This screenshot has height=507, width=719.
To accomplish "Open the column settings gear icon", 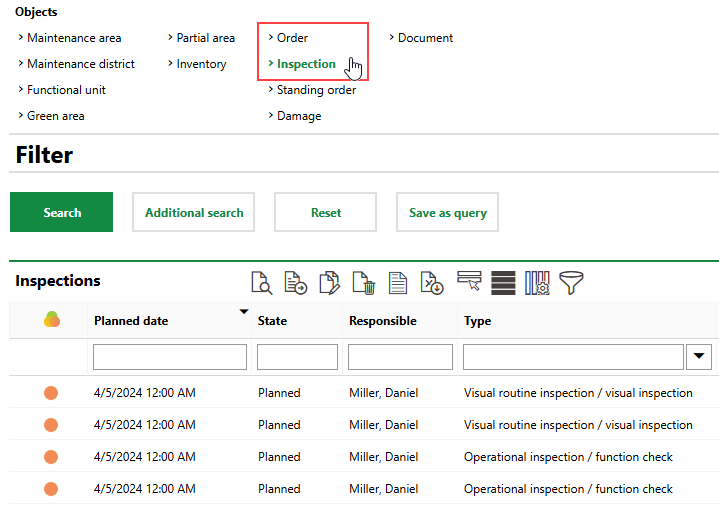I will 537,283.
